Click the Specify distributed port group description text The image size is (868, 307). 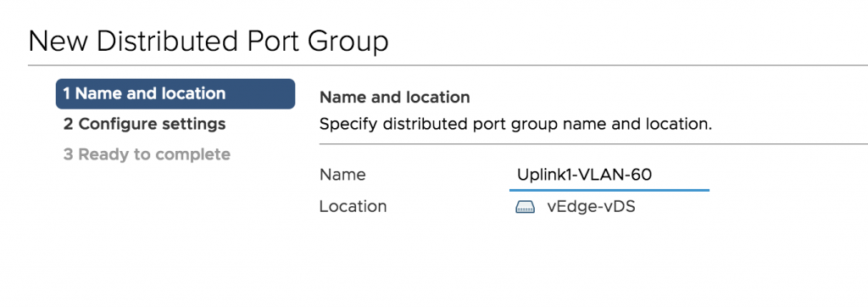click(515, 124)
